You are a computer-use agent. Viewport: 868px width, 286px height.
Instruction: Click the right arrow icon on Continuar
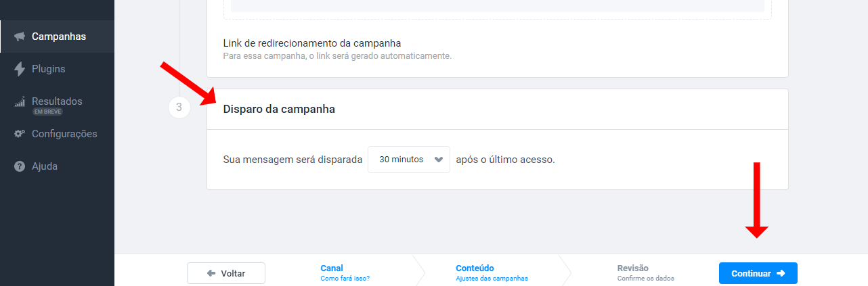click(780, 273)
